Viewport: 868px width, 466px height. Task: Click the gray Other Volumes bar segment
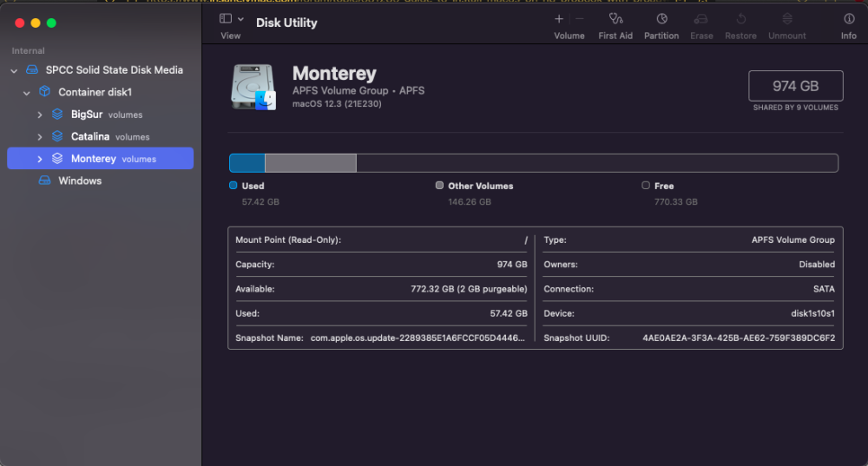click(x=311, y=163)
